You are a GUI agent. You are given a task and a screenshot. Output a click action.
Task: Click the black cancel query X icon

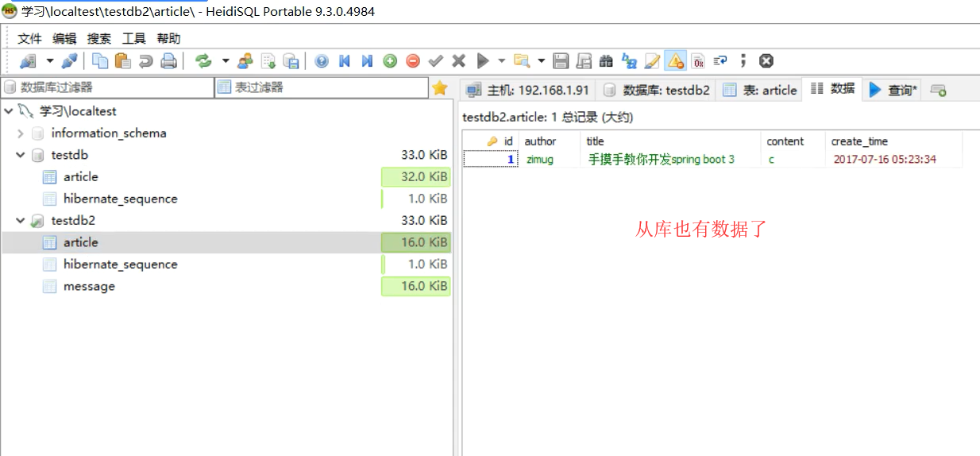click(x=766, y=61)
